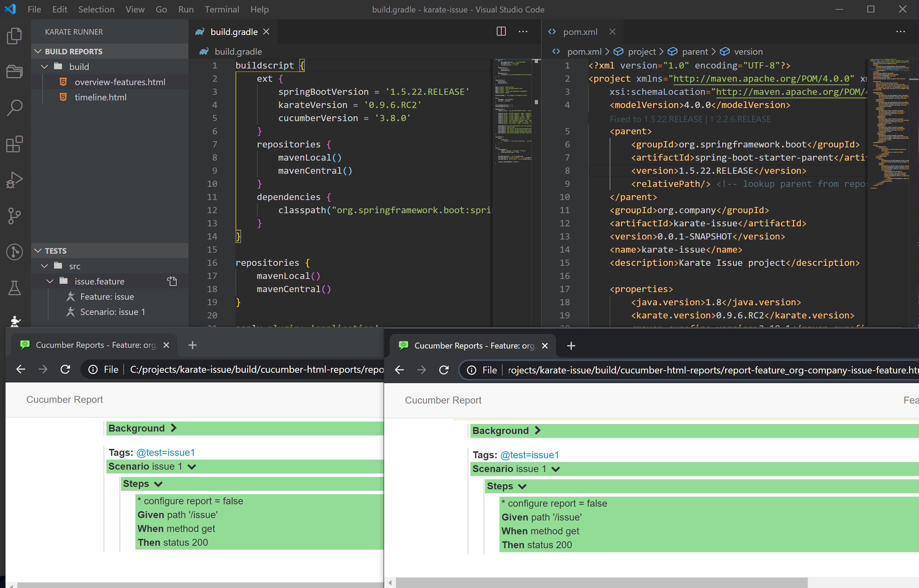Follow the @test=issue1 tag link

click(x=165, y=452)
